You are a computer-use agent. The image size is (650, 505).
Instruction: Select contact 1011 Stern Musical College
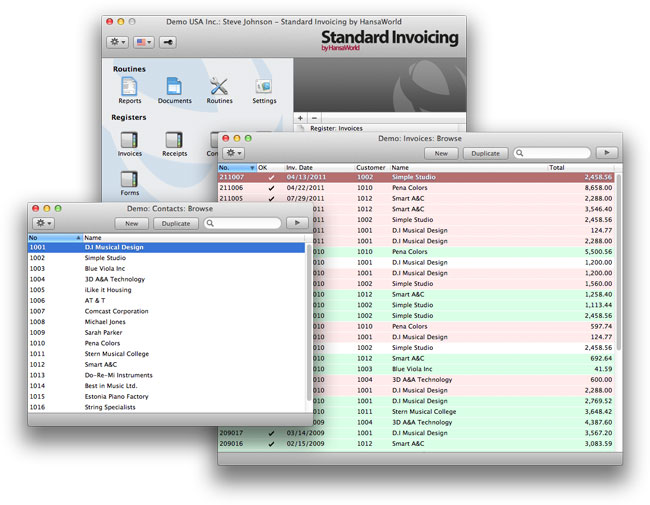[x=166, y=354]
